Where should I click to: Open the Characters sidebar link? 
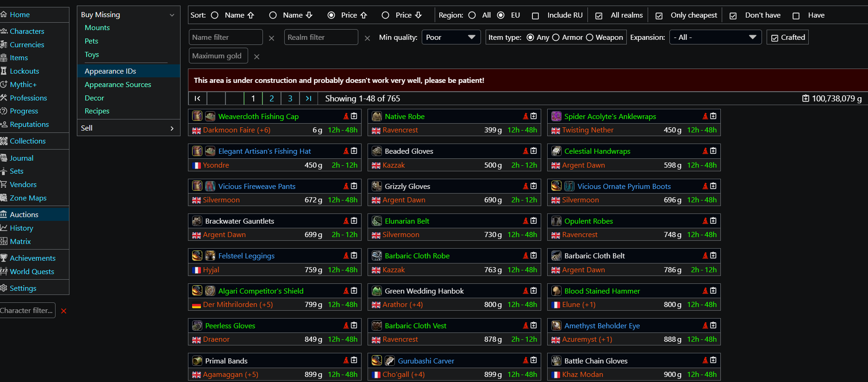[27, 31]
